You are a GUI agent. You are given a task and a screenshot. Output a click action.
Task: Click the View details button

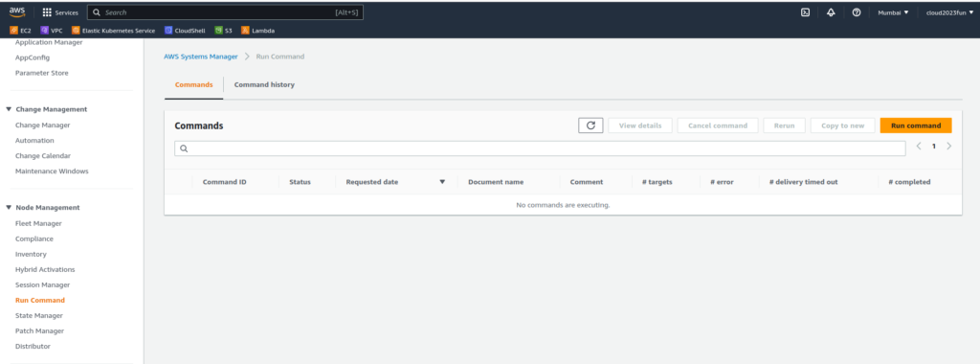[x=640, y=125]
